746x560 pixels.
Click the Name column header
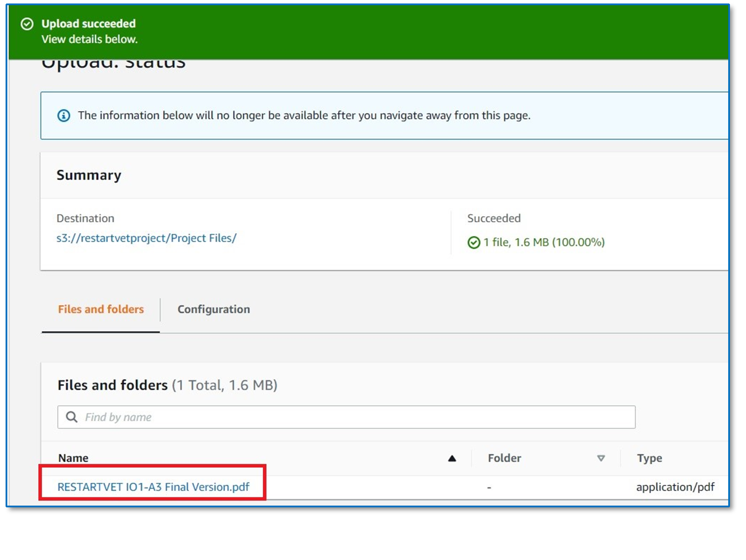[73, 458]
